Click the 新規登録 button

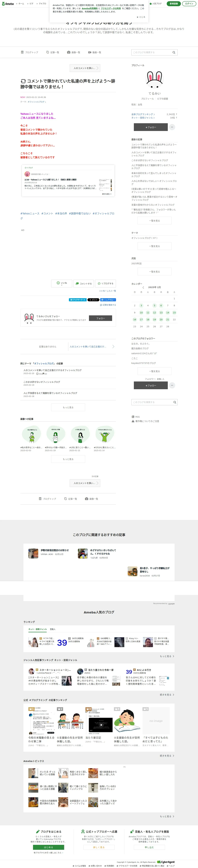(x=173, y=4)
